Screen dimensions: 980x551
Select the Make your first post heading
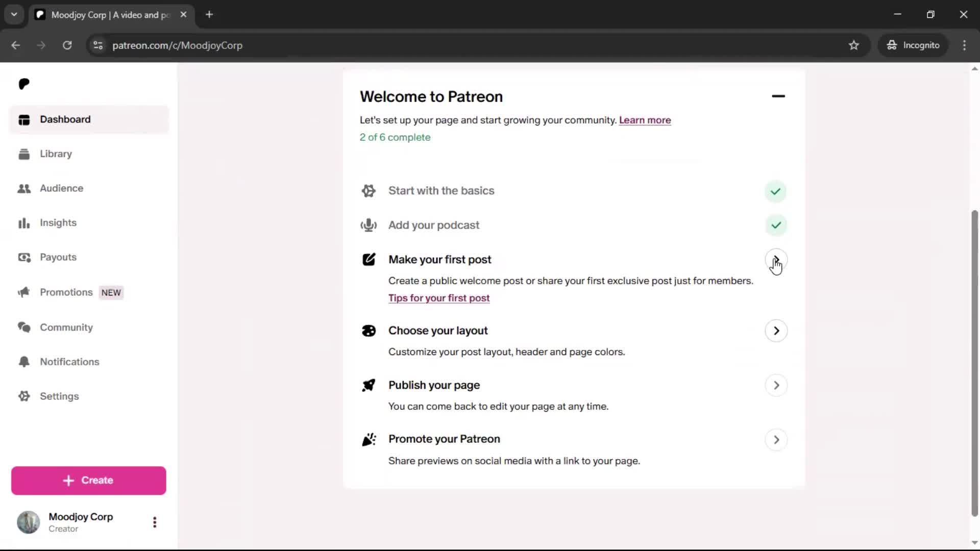click(439, 260)
